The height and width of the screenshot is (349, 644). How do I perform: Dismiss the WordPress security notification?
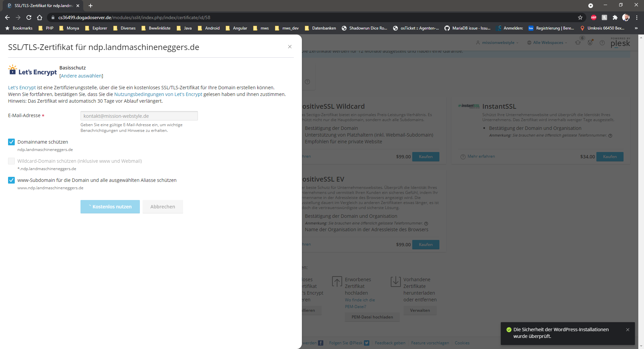pyautogui.click(x=628, y=330)
